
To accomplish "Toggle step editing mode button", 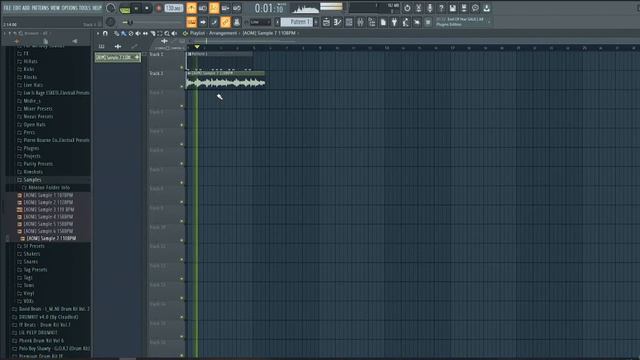I will click(x=214, y=22).
